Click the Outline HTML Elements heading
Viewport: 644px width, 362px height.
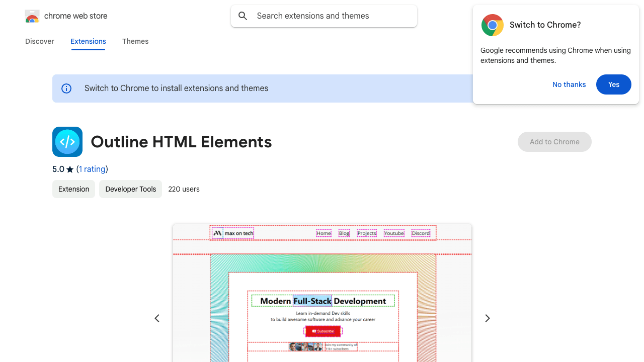[x=181, y=142]
